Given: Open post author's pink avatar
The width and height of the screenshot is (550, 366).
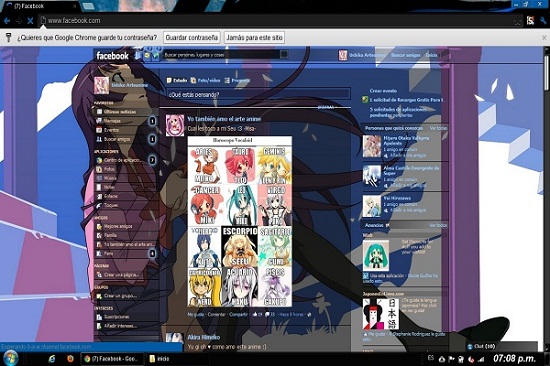Looking at the screenshot, I should 175,125.
